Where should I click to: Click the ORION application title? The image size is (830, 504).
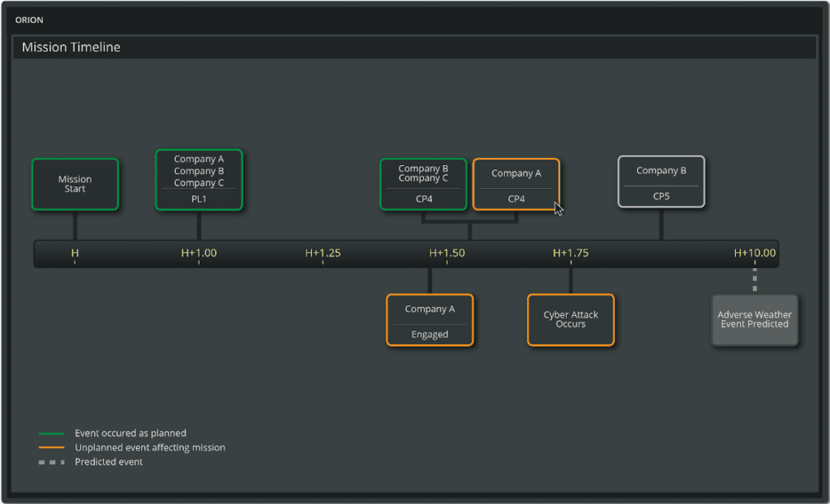point(29,20)
